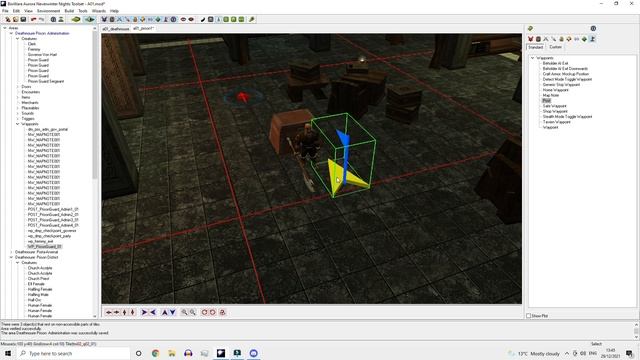Open the Build menu
The height and width of the screenshot is (360, 640).
coord(69,11)
